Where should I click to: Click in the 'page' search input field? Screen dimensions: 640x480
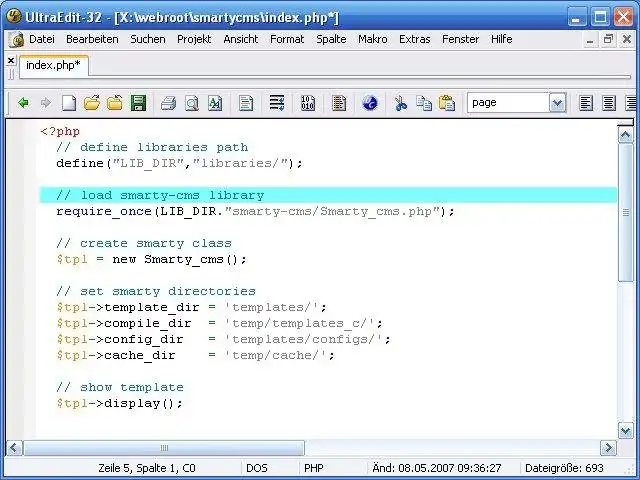(x=508, y=103)
